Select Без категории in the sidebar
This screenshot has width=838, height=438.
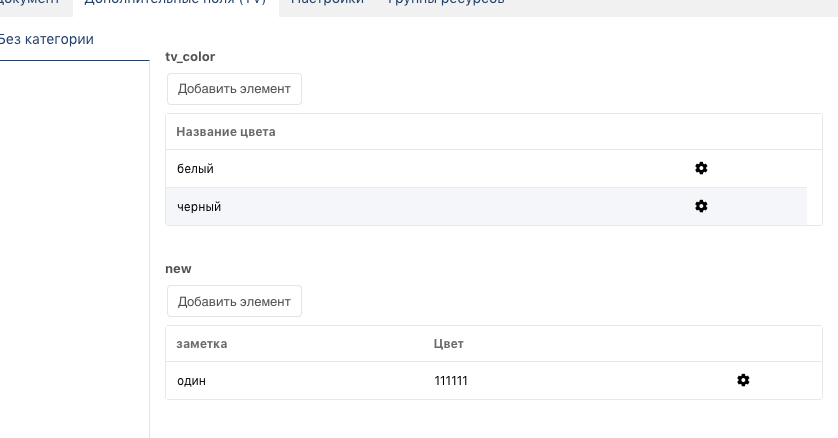(47, 40)
